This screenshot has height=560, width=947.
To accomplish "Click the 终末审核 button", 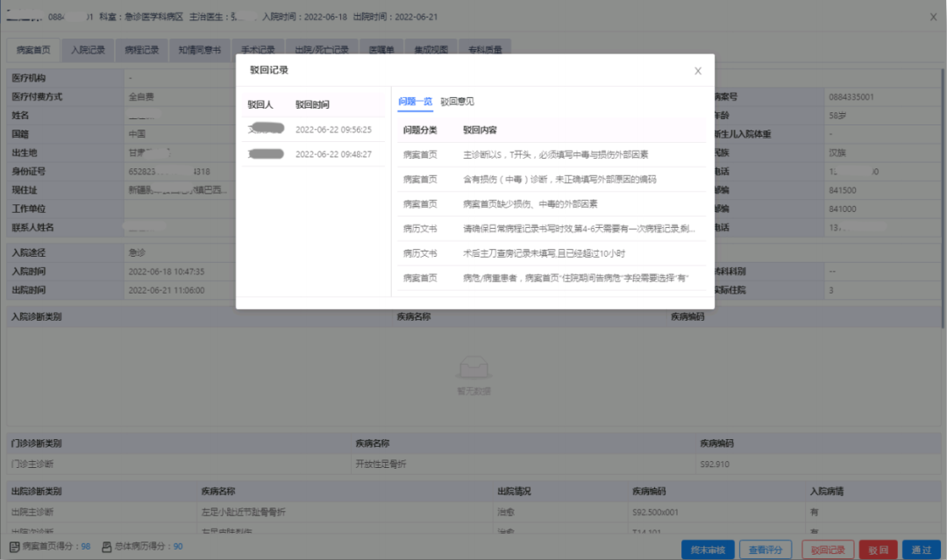I will (708, 549).
